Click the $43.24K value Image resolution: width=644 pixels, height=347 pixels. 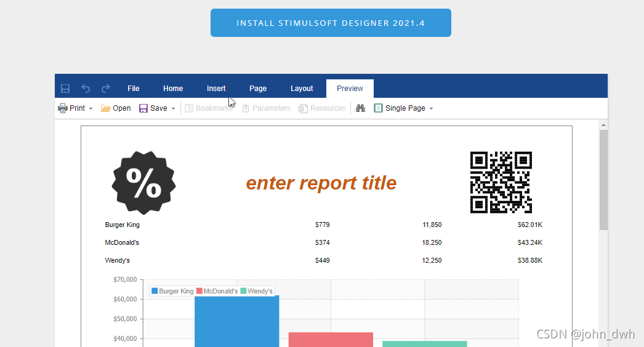(x=530, y=242)
